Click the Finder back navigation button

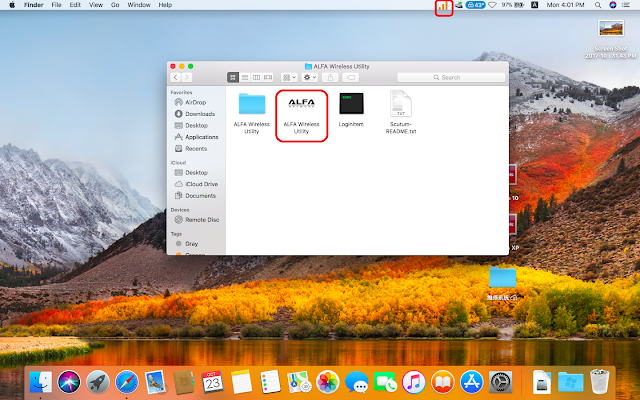[176, 77]
